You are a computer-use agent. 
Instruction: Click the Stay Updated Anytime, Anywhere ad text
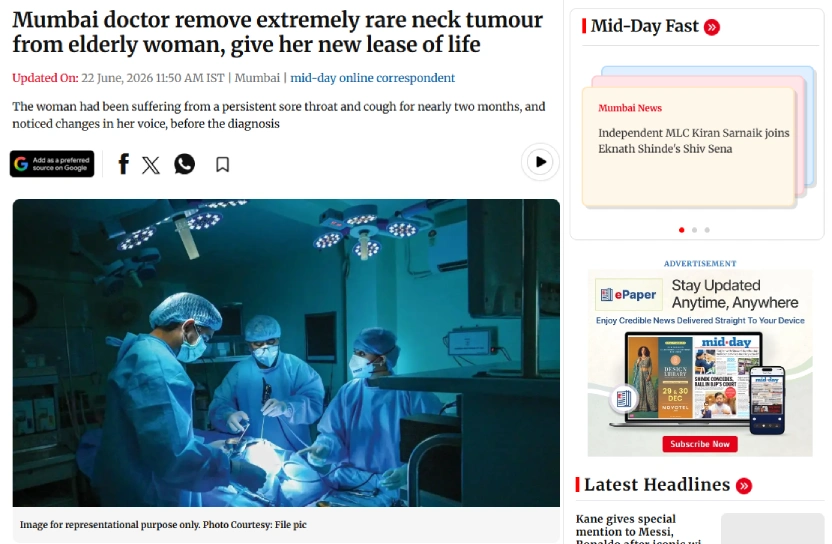coord(735,294)
